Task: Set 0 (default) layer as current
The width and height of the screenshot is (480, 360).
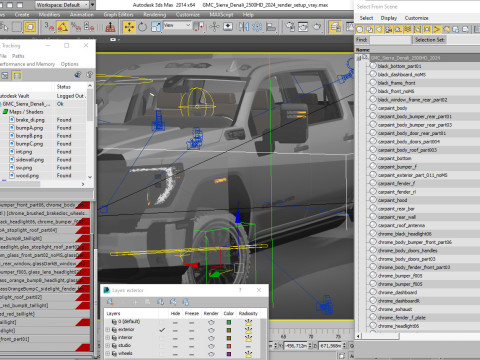Action: [x=162, y=322]
